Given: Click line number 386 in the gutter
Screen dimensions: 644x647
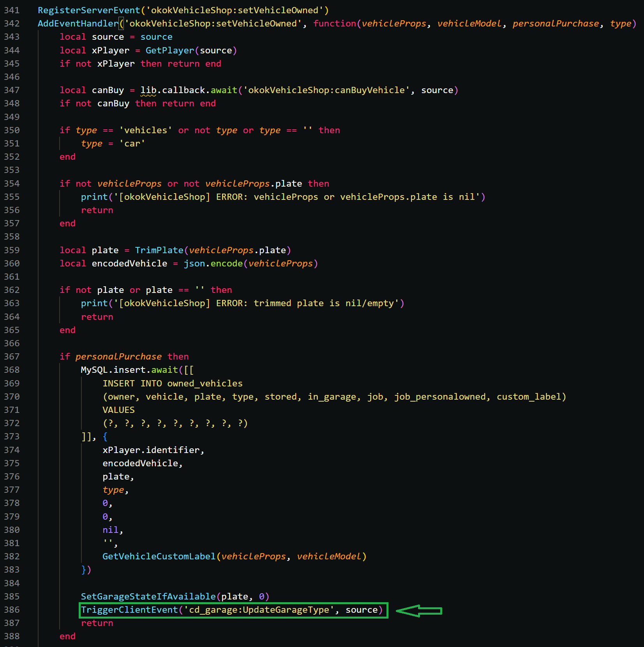Looking at the screenshot, I should point(12,610).
